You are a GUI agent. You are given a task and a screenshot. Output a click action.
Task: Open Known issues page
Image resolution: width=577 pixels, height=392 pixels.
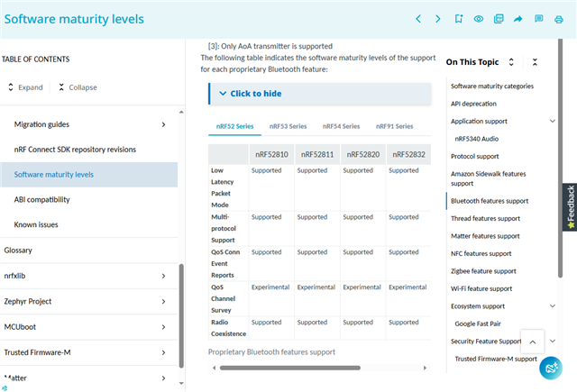tap(36, 224)
